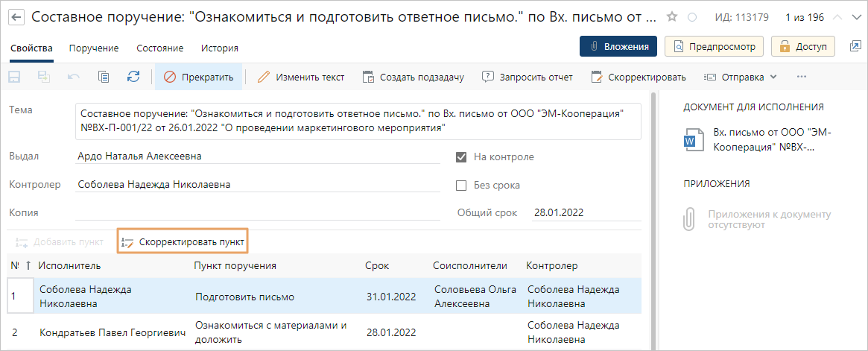
Task: Click the Скорректировать пункт button
Action: (x=183, y=242)
